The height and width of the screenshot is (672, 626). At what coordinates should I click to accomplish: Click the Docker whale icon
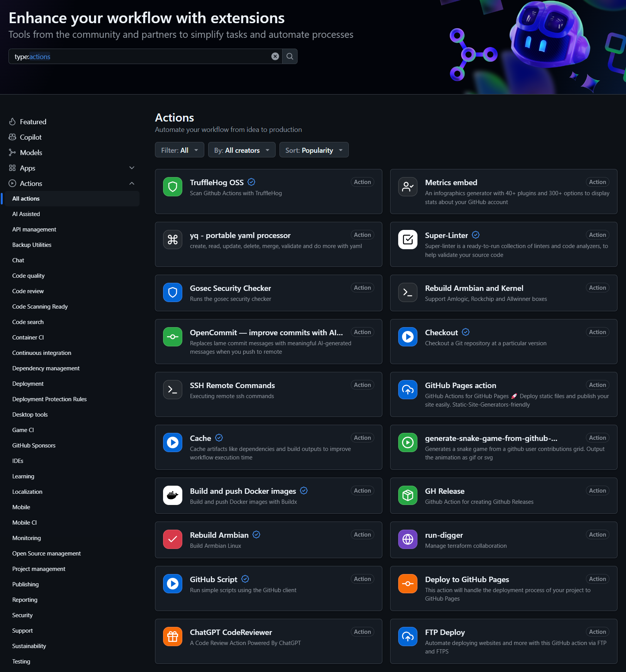173,495
